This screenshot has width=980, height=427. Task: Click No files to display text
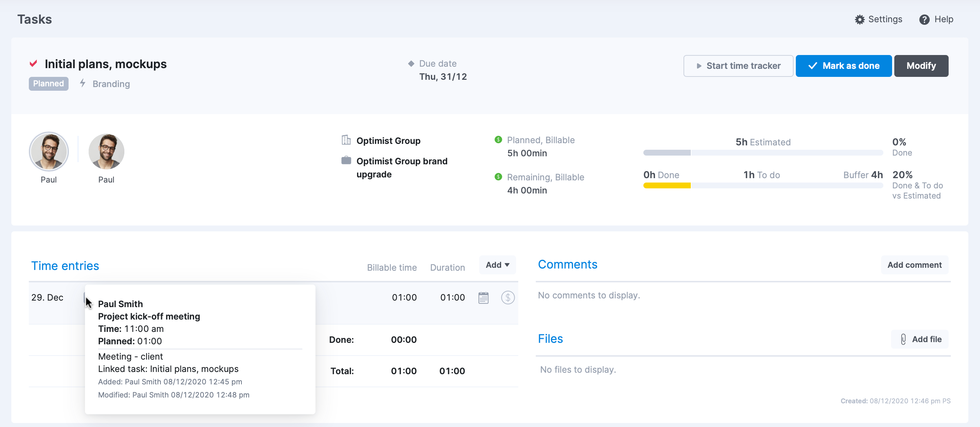(x=578, y=370)
